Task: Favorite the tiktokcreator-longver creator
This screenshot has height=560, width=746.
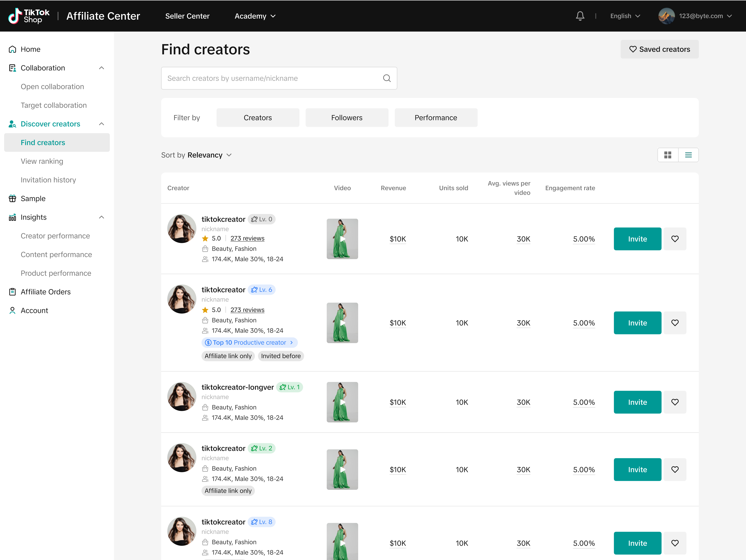Action: pyautogui.click(x=675, y=402)
